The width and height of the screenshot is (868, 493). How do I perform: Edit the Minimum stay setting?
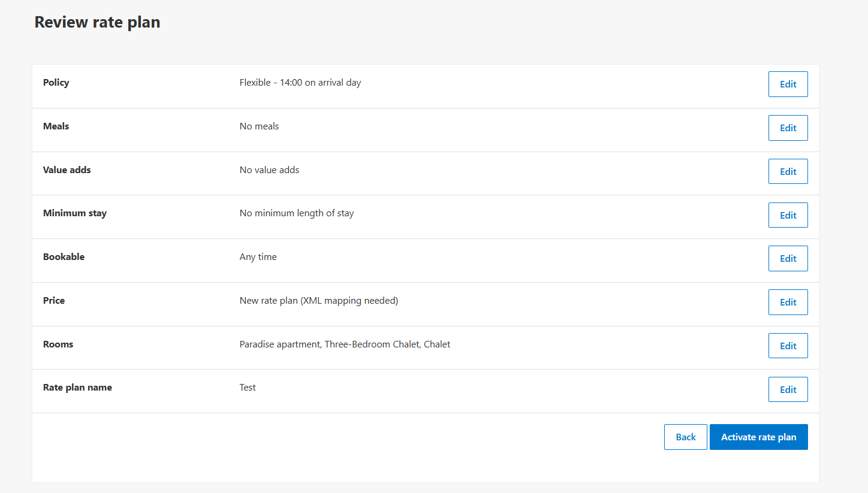(x=788, y=215)
